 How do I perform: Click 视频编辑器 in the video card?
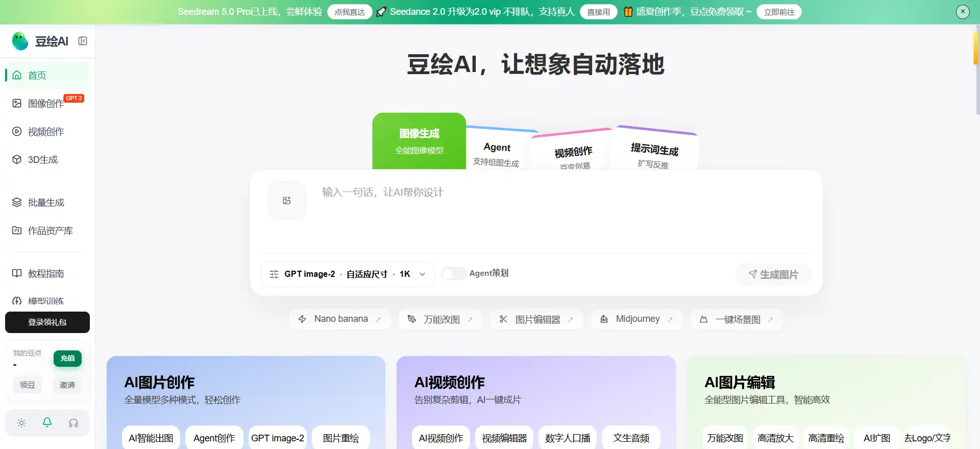[504, 438]
